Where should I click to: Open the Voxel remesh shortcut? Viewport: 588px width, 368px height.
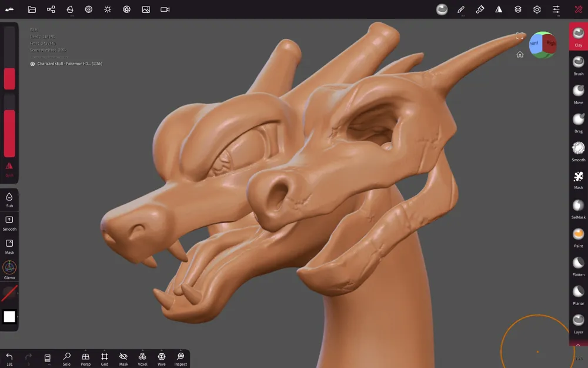tap(142, 359)
